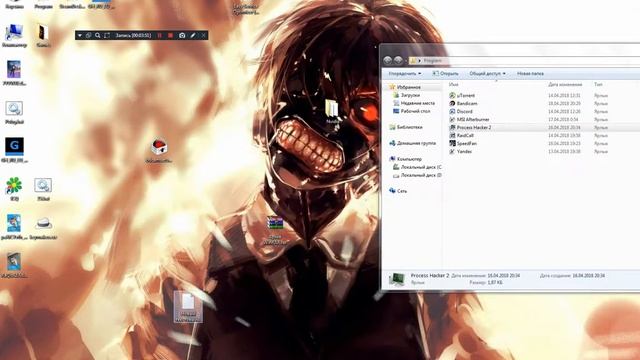Click the type cell in the Yandex row

coord(601,151)
